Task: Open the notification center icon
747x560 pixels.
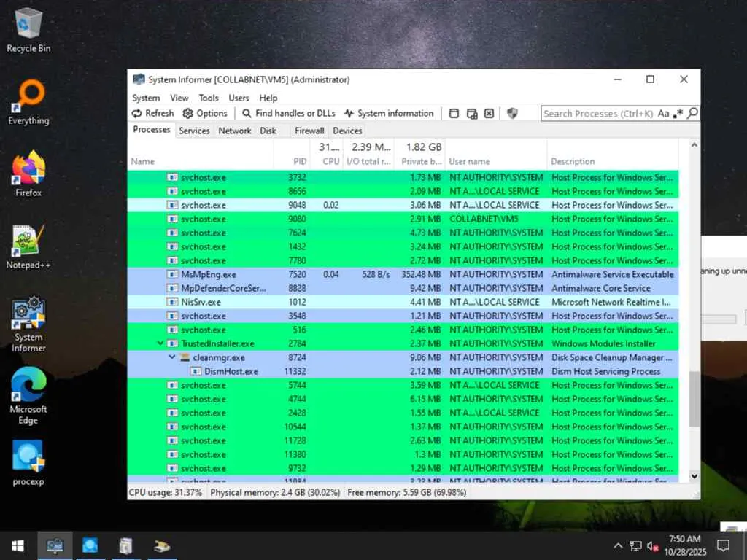Action: coord(723,545)
